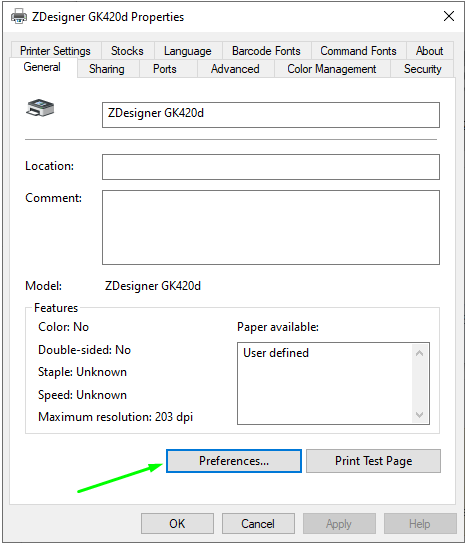Open the Printer Settings tab

56,51
